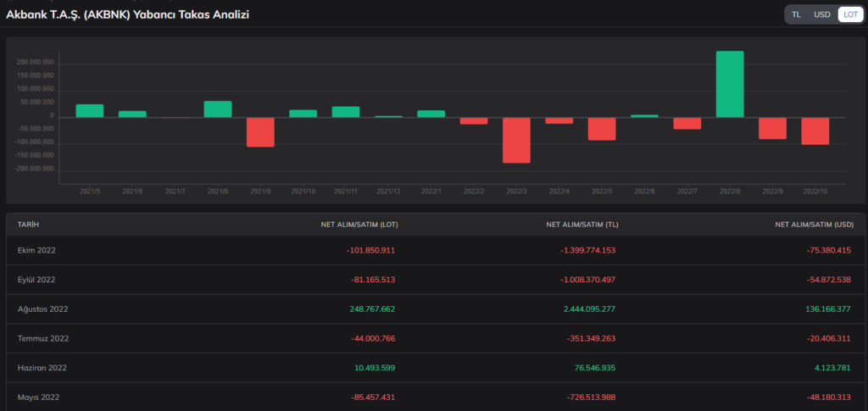Select the Ağustos 2022 row label
This screenshot has height=411, width=868.
point(42,308)
